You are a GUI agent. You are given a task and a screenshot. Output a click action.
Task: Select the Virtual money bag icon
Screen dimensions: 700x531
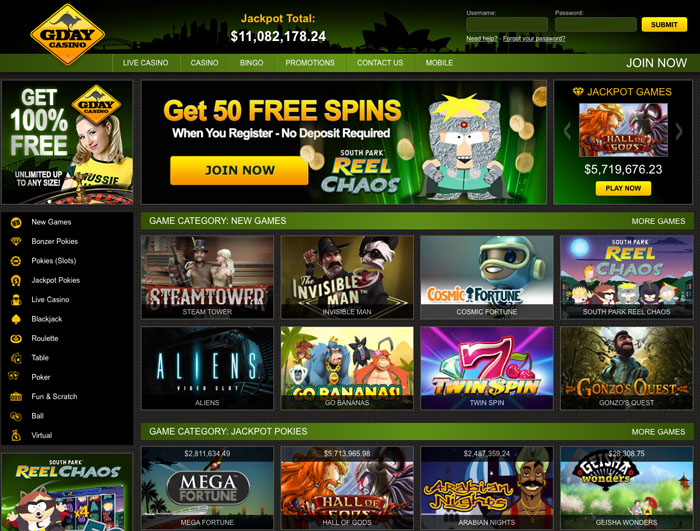16,435
